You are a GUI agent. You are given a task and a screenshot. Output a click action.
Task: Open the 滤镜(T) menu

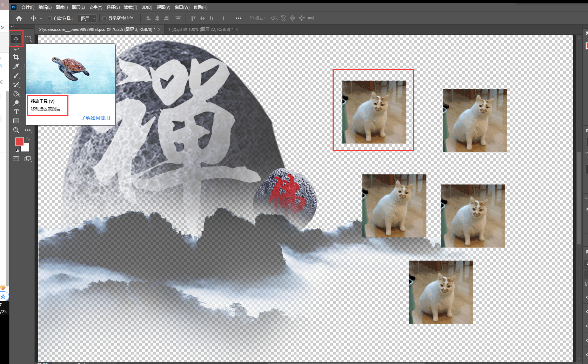(x=131, y=7)
